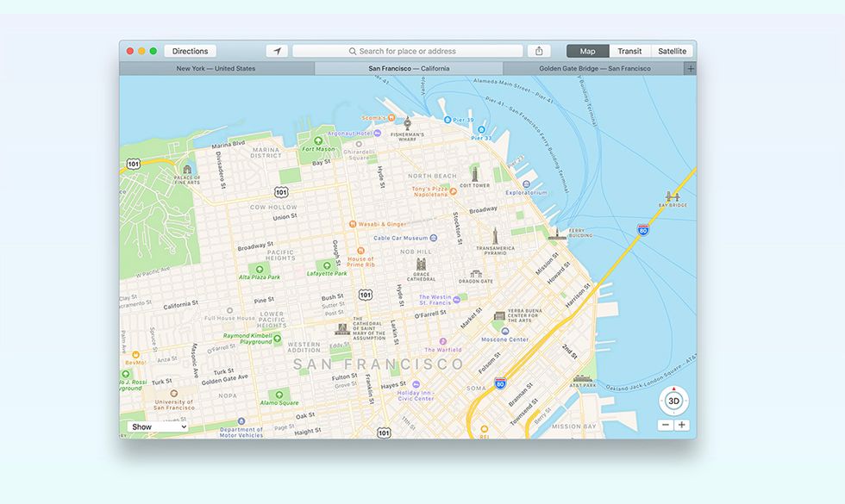Focus the Search for place or address field
This screenshot has height=504, width=845.
(x=407, y=51)
